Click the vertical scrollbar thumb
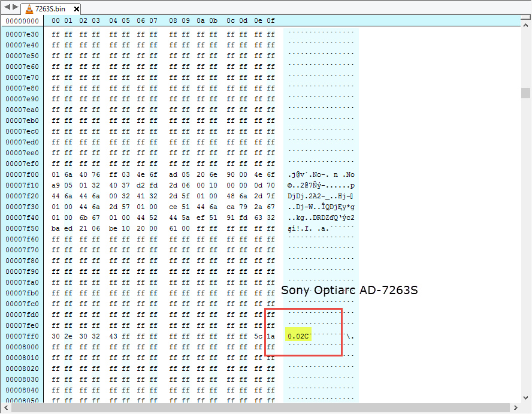Screen dimensions: 532x414 coord(525,93)
